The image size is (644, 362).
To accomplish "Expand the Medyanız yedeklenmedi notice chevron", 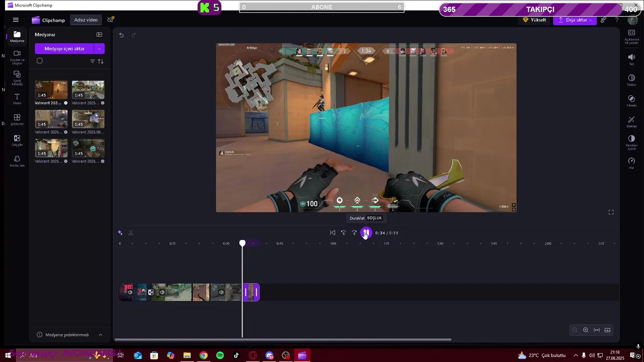I will [x=100, y=335].
